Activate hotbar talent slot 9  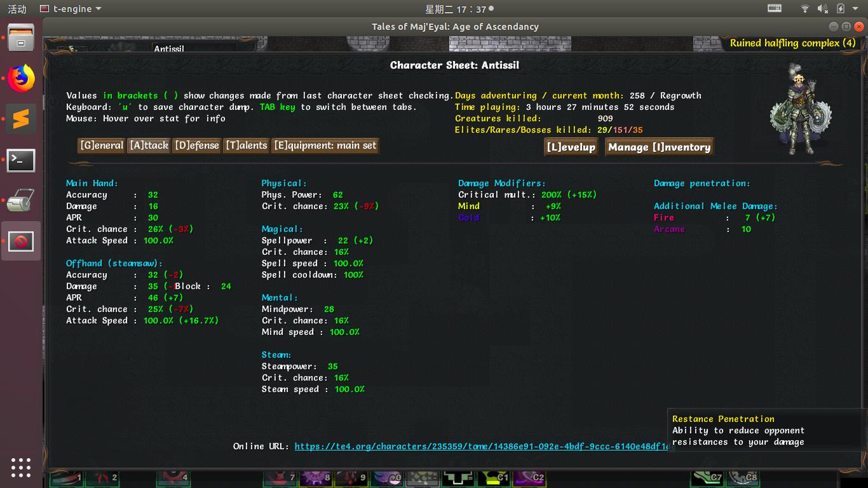[x=351, y=478]
